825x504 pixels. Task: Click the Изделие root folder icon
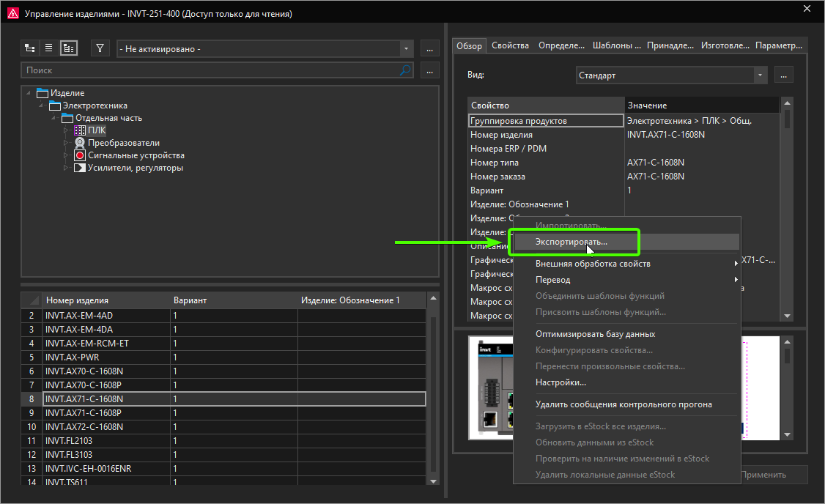click(x=42, y=93)
